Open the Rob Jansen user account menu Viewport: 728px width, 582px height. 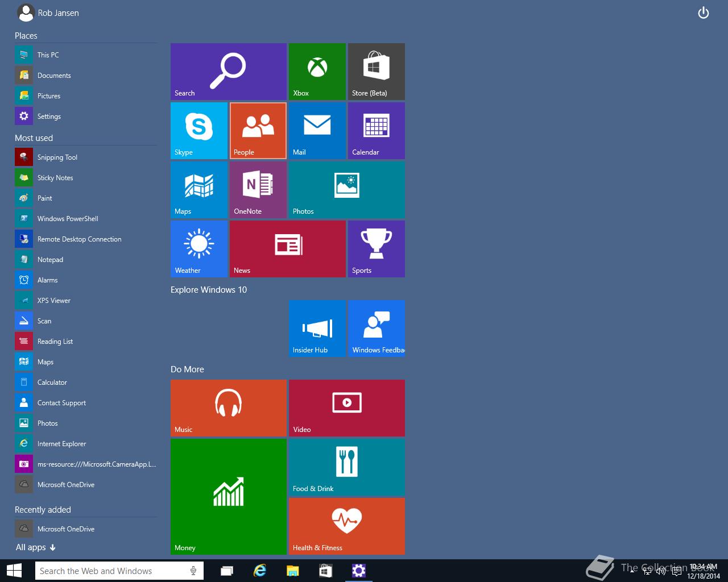(48, 13)
